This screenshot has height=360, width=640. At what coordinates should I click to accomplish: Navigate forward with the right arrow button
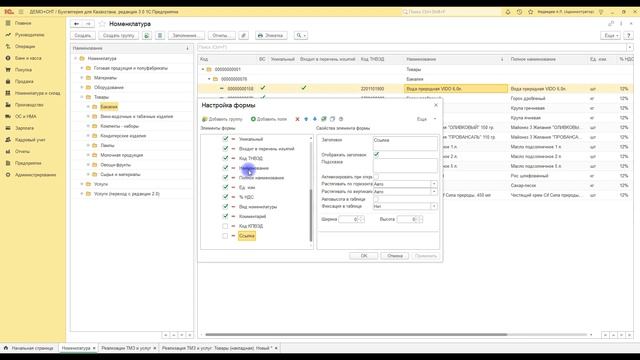[x=88, y=24]
